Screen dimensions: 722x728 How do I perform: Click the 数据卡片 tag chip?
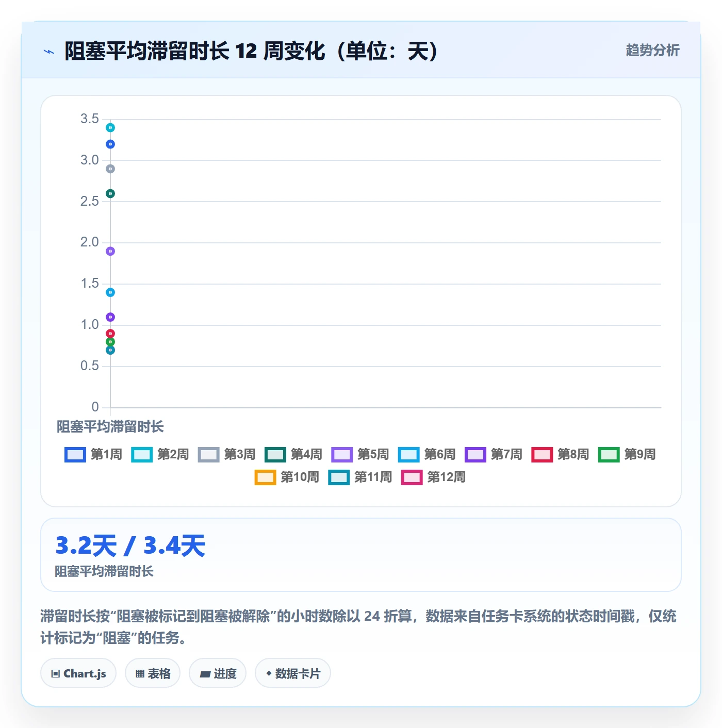pos(293,673)
